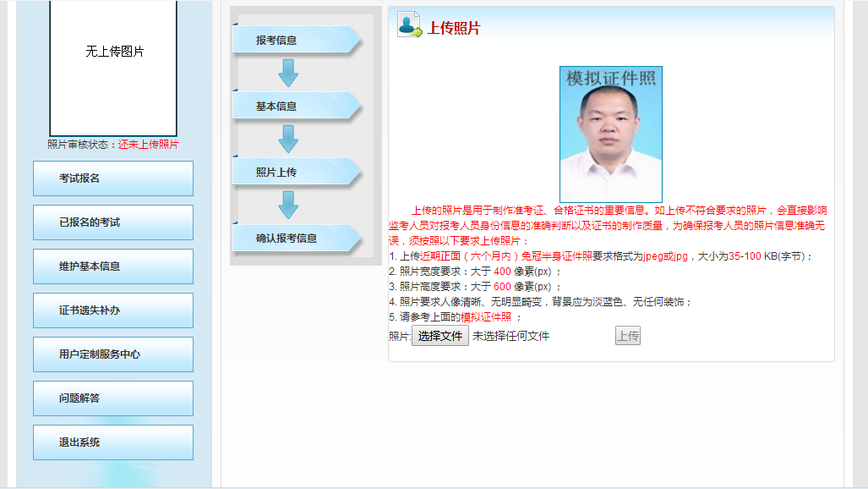The height and width of the screenshot is (489, 868).
Task: Click the 证书遗失补办 sidebar button
Action: (112, 310)
